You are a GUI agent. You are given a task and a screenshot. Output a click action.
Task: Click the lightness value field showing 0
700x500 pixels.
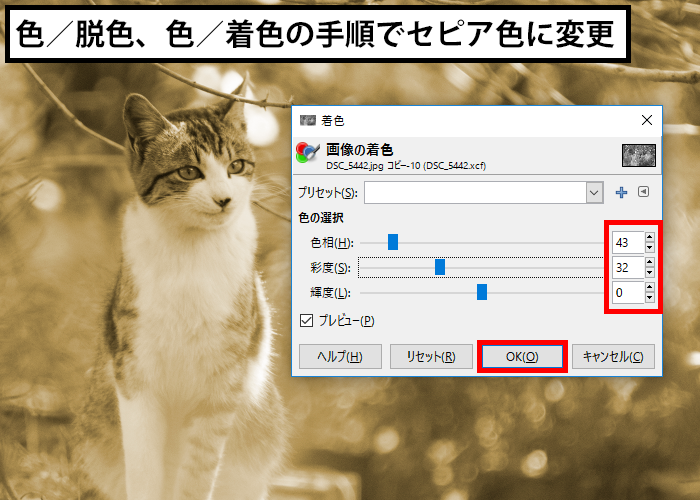[x=628, y=292]
